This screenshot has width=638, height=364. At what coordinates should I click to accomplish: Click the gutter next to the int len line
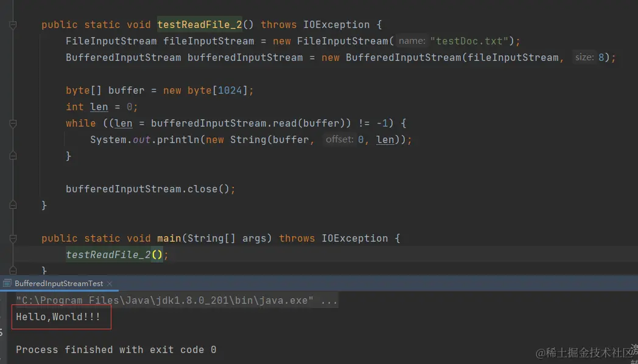click(12, 106)
